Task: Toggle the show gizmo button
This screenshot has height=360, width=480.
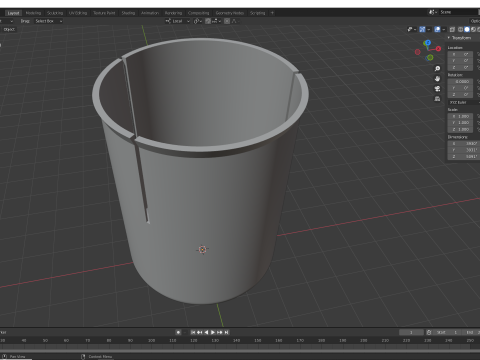Action: tap(422, 30)
